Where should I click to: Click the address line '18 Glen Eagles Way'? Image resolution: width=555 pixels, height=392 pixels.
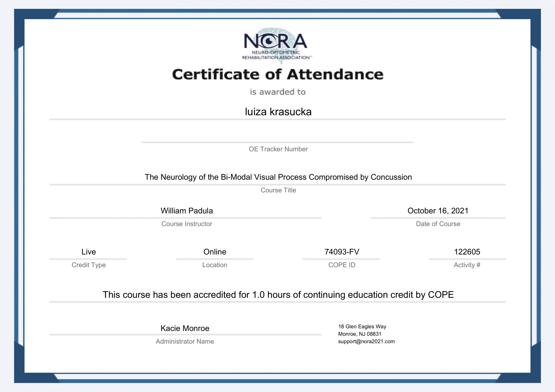click(x=362, y=327)
